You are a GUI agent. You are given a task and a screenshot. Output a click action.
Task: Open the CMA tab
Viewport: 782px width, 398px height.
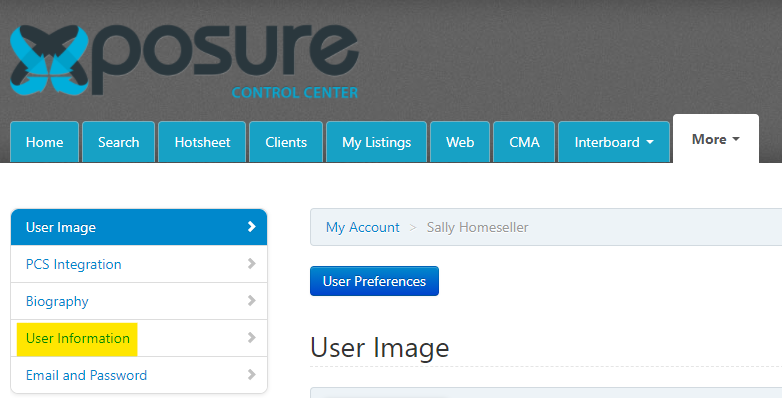point(524,142)
